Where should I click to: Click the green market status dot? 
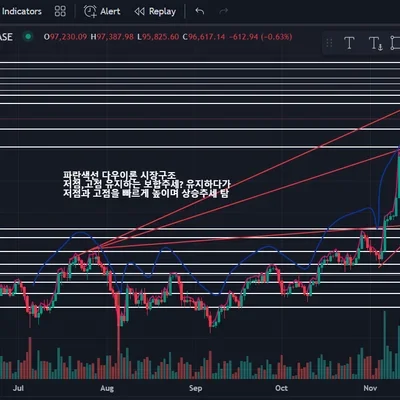pos(28,36)
